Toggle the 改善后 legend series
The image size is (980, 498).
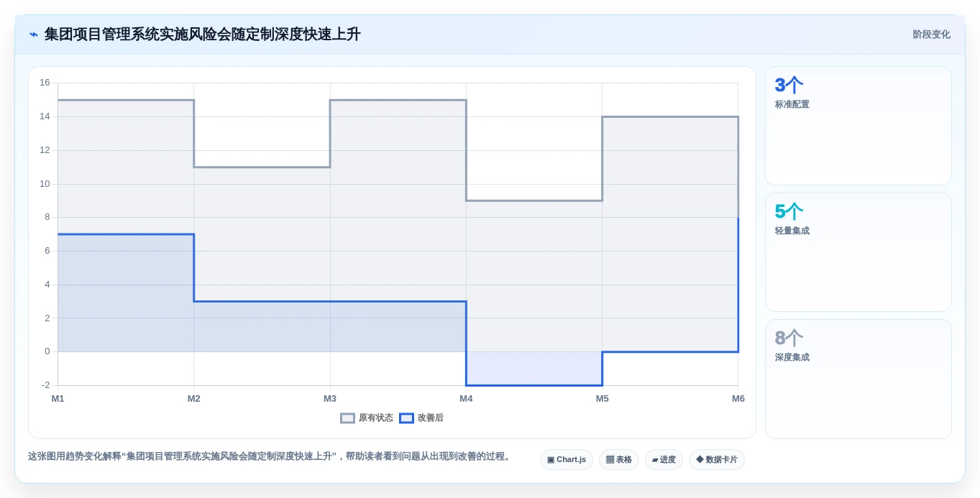[421, 418]
